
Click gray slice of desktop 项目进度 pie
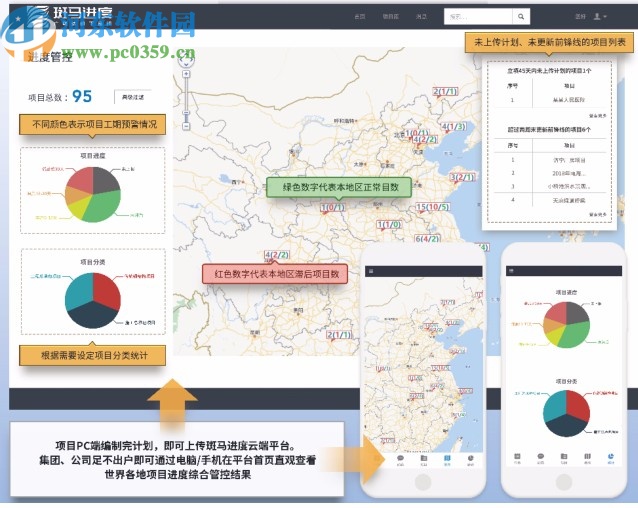click(x=107, y=179)
